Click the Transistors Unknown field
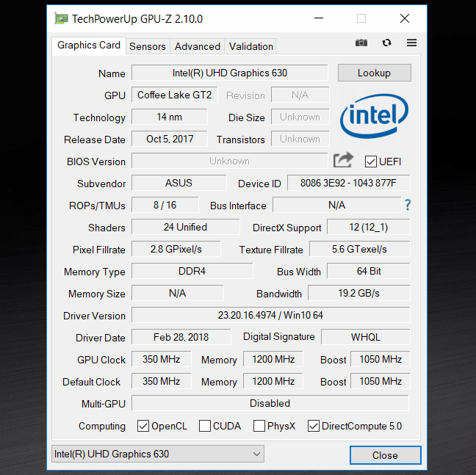476x475 pixels. tap(300, 139)
